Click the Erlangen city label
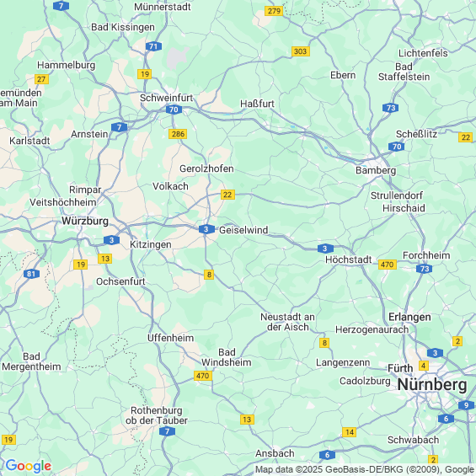 409,317
